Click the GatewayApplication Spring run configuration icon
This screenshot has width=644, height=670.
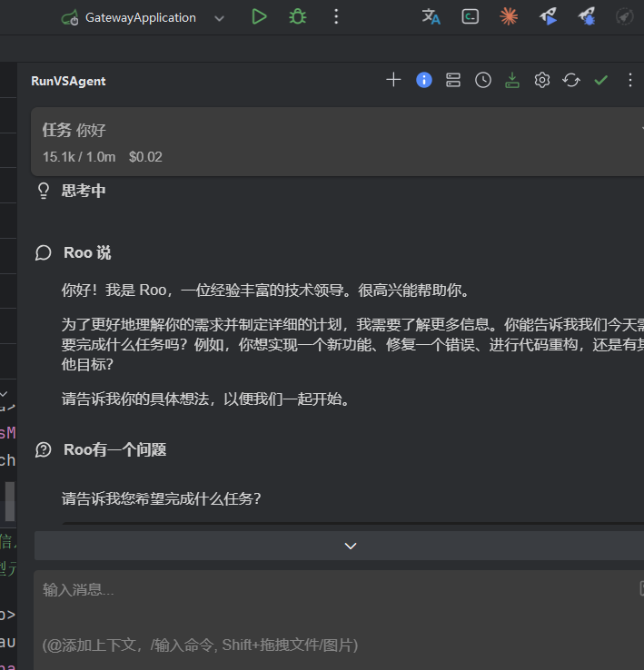[70, 18]
